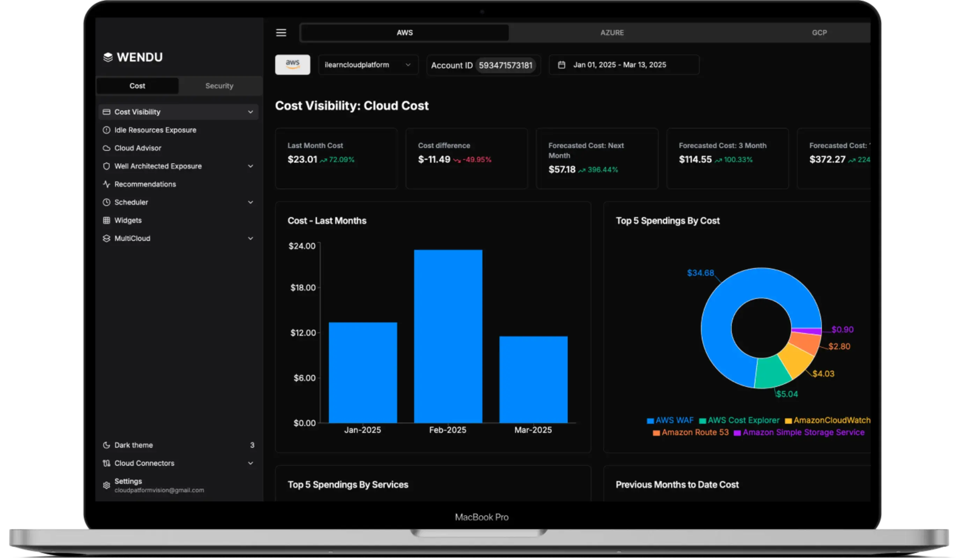The width and height of the screenshot is (958, 560).
Task: Click the Cost Visibility: Cloud Cost title
Action: (352, 106)
